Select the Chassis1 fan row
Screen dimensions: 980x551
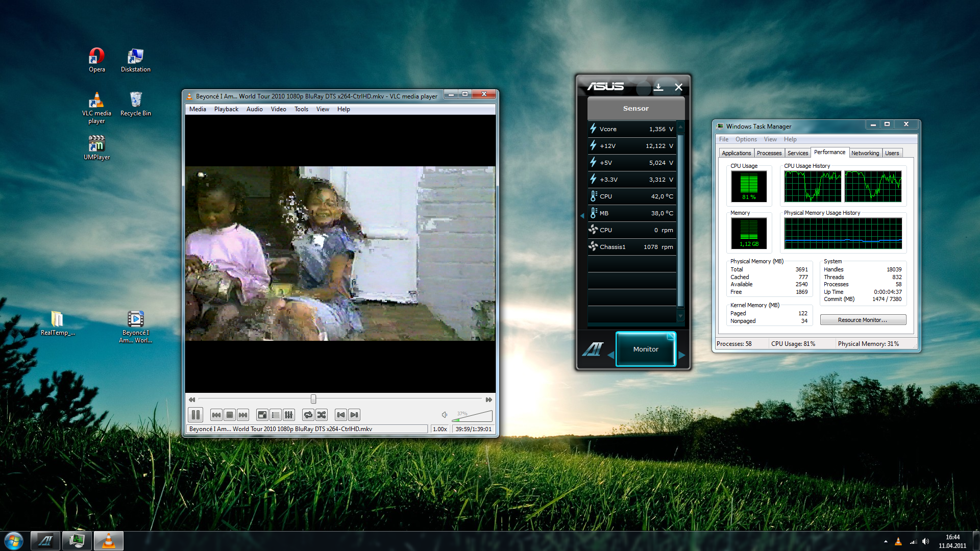click(632, 247)
